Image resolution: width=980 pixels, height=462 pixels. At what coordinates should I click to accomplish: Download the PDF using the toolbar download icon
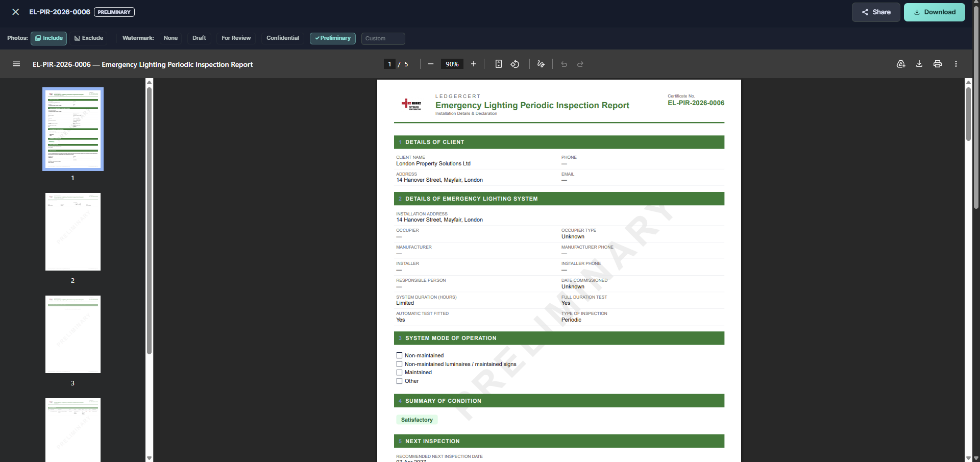(919, 64)
